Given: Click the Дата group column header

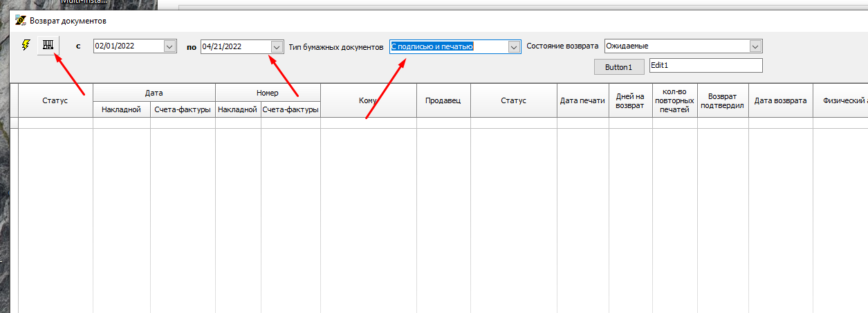Looking at the screenshot, I should 154,92.
